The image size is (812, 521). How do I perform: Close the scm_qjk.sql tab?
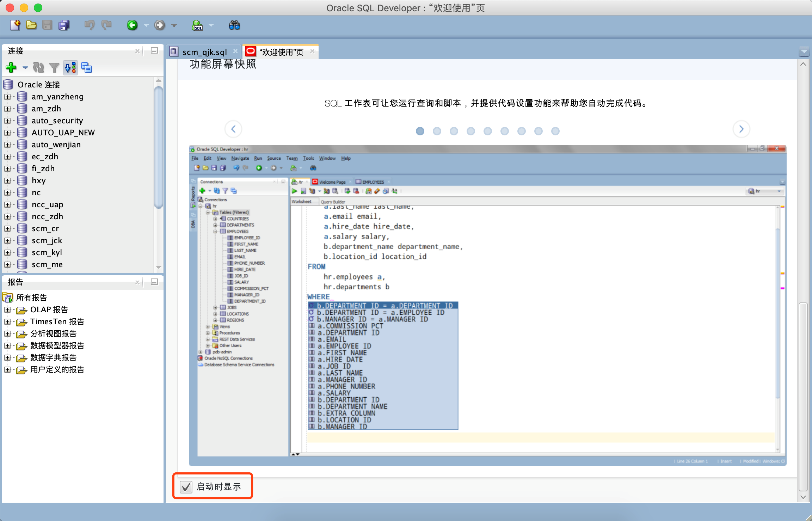(x=235, y=51)
